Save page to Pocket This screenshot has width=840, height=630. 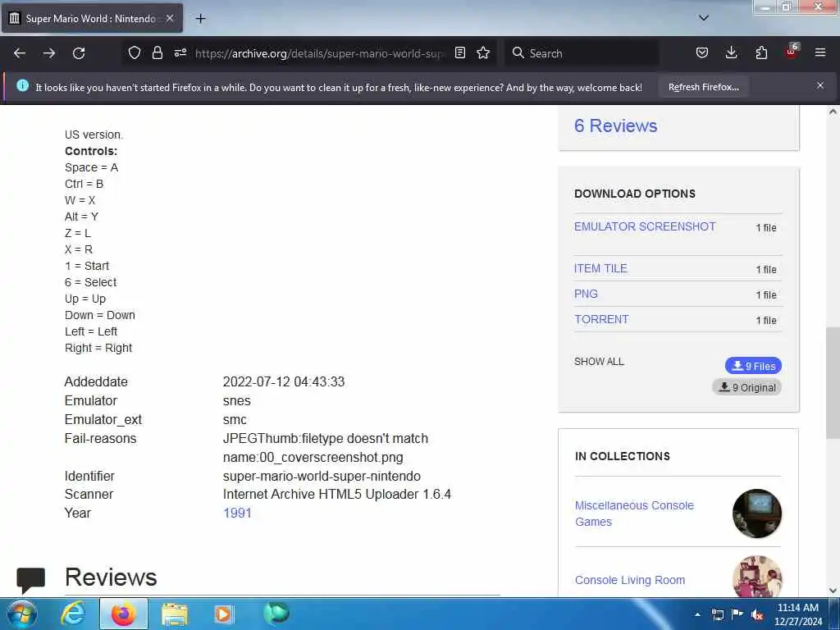click(702, 52)
